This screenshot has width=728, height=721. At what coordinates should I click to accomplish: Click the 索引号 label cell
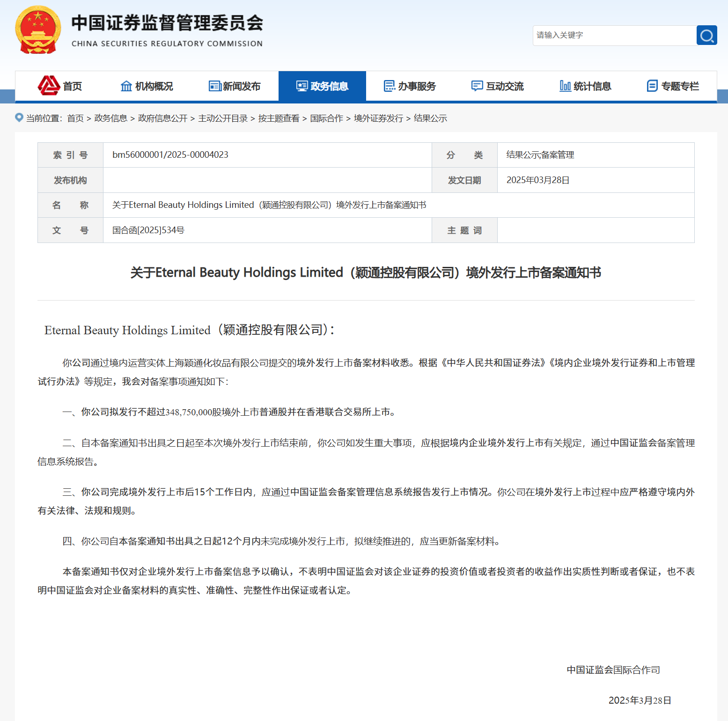(x=70, y=155)
